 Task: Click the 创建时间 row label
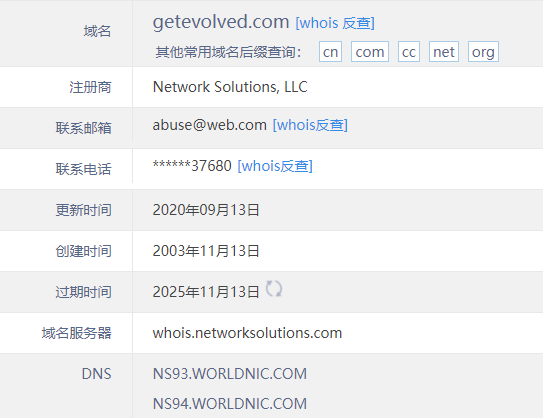(x=83, y=251)
